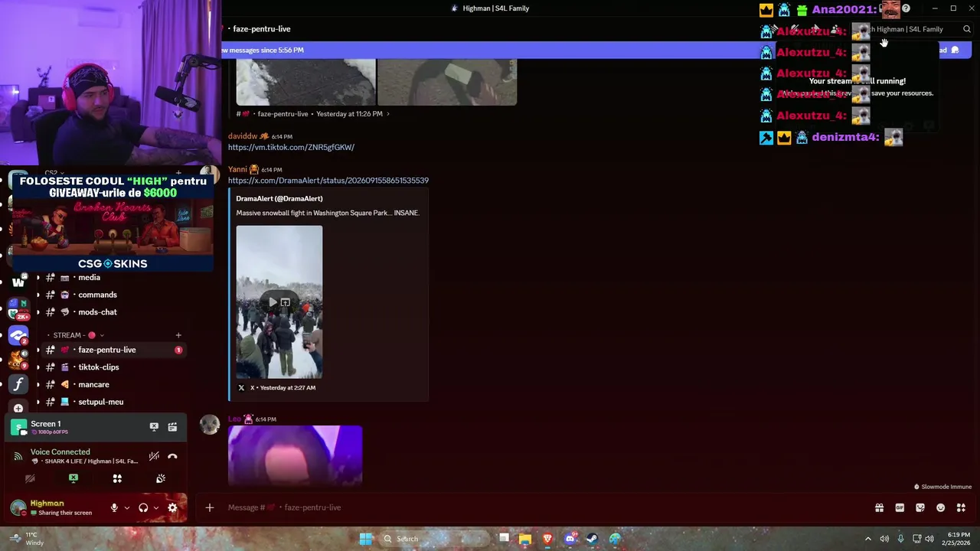Image resolution: width=980 pixels, height=551 pixels.
Task: Open the emoji picker
Action: click(940, 507)
